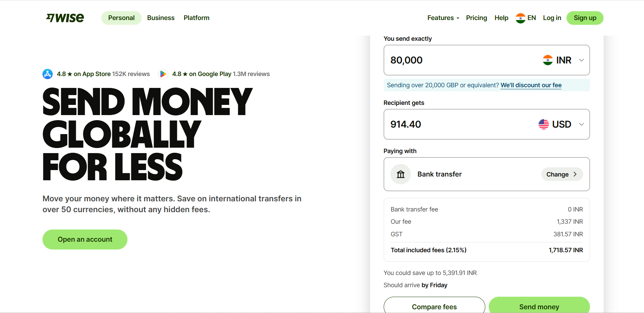Change the Bank transfer payment method
The width and height of the screenshot is (644, 313).
[562, 174]
